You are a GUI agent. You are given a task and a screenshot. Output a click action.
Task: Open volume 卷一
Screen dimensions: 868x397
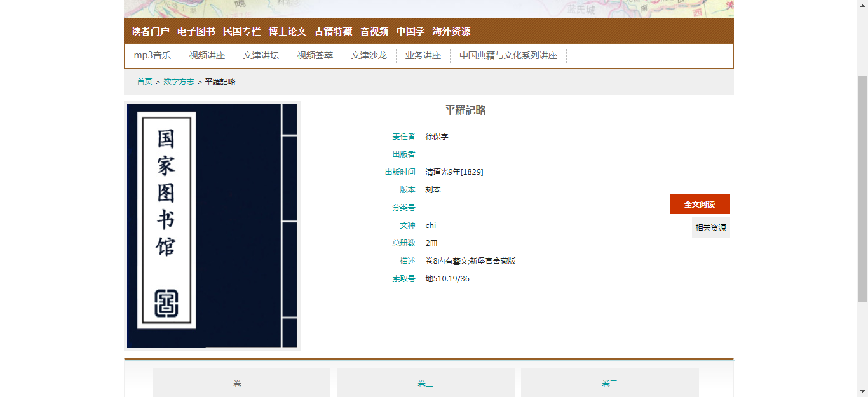coord(241,384)
